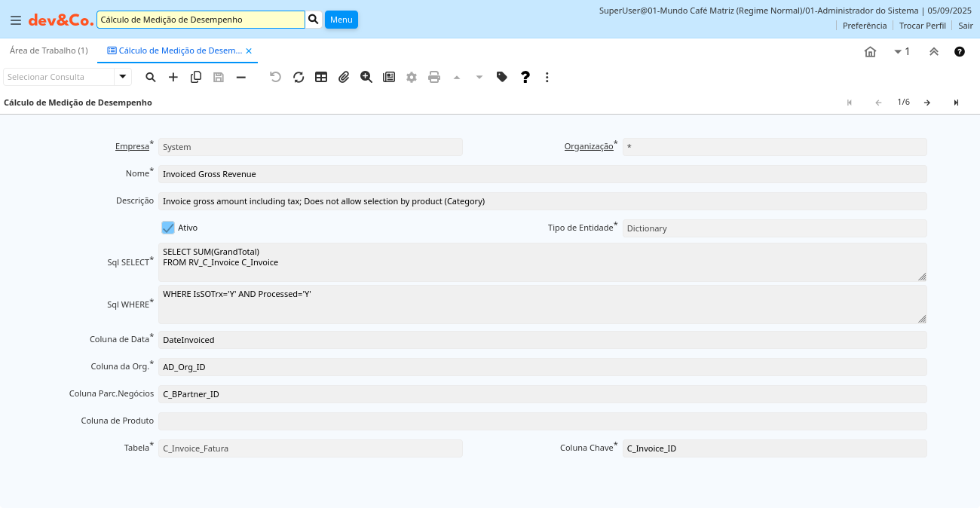Screen dimensions: 980x508
Task: Click the Copy record icon
Action: point(196,77)
